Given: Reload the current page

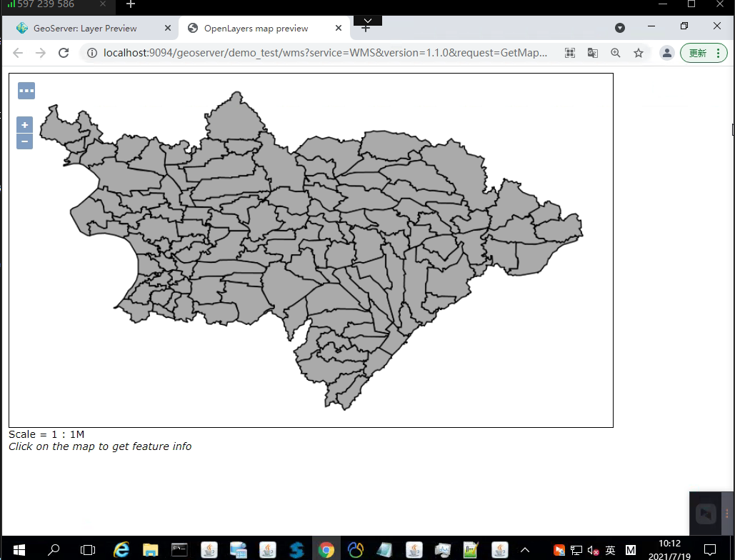Looking at the screenshot, I should [64, 53].
